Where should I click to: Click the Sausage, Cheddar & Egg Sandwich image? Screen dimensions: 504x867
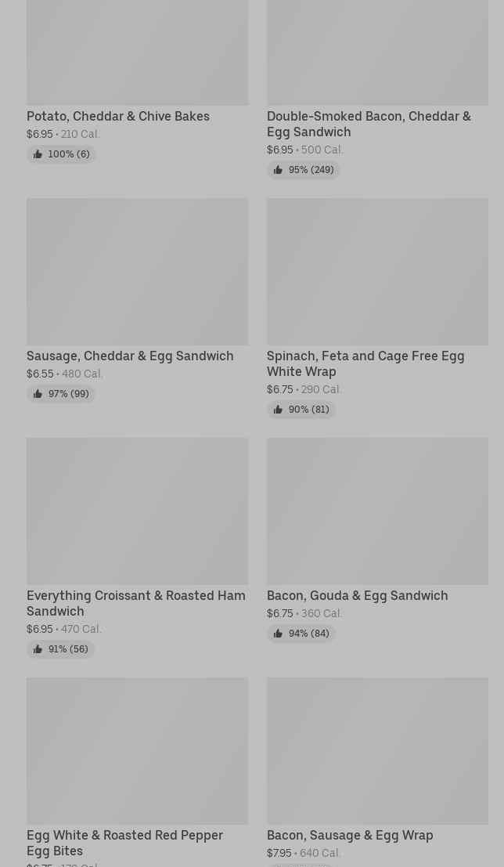(x=137, y=271)
